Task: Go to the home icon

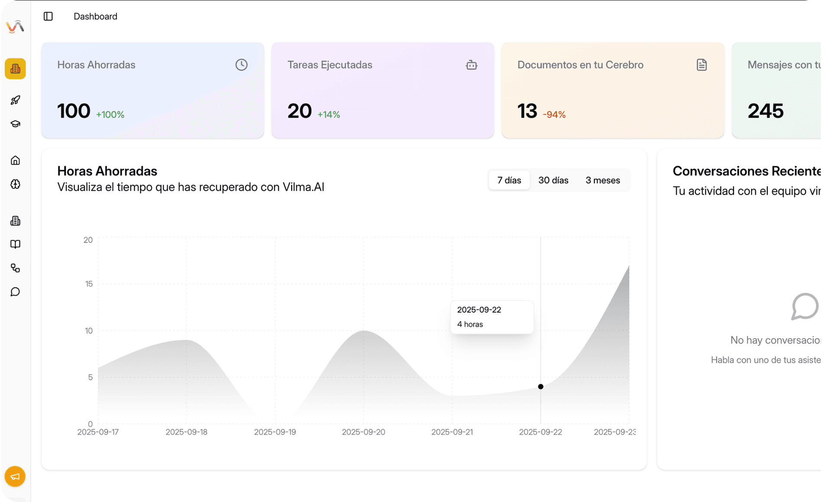Action: (15, 161)
